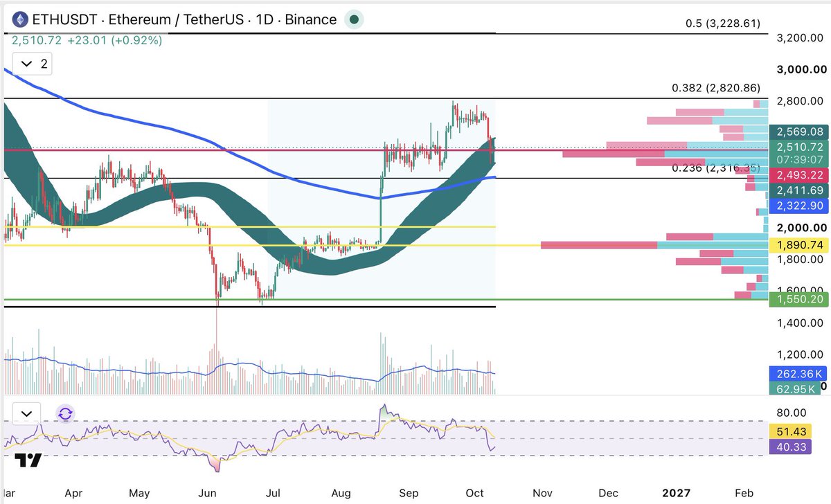
Task: Click the 2,510.72 current price tag
Action: click(798, 146)
